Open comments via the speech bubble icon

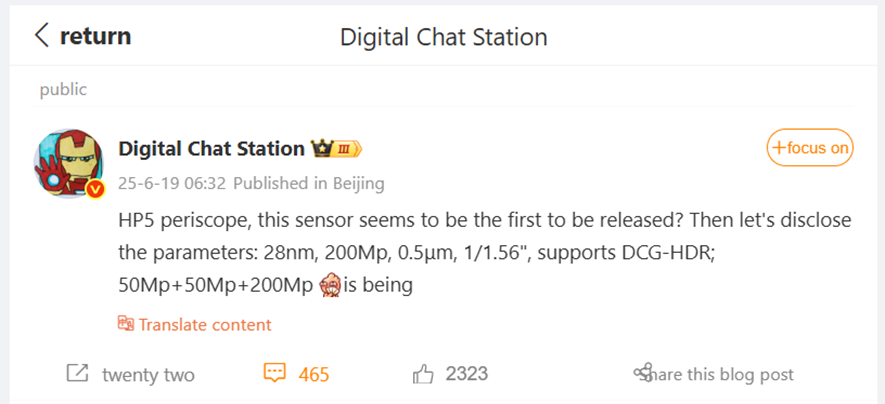(275, 374)
